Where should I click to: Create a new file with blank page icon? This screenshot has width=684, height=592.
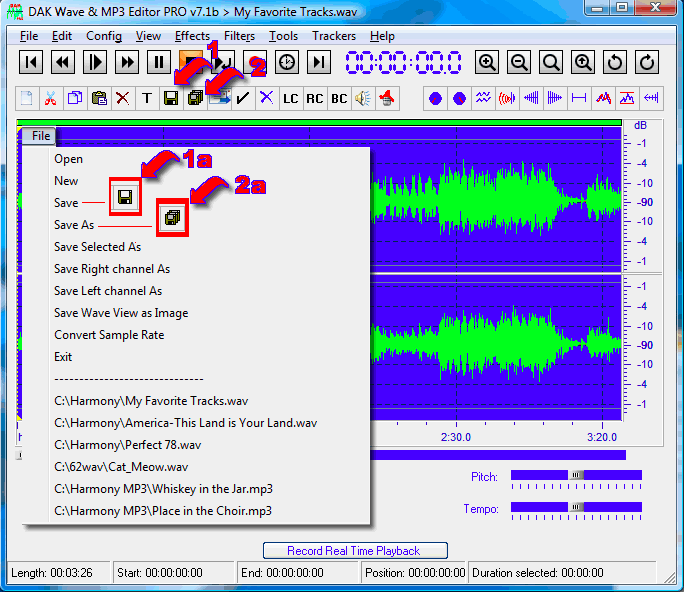[27, 98]
